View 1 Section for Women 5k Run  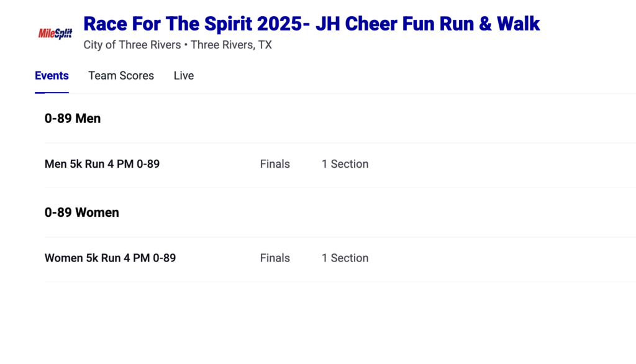tap(345, 258)
